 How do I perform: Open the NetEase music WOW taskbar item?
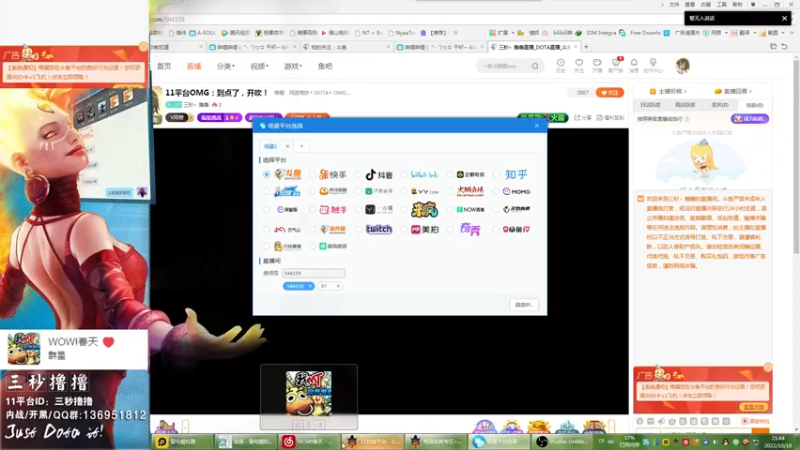(308, 442)
